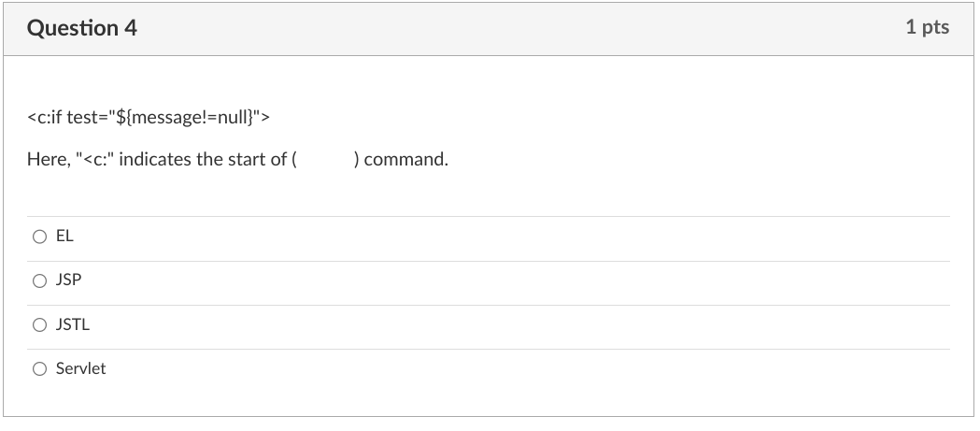
Task: Select the EL radio button
Action: point(39,237)
